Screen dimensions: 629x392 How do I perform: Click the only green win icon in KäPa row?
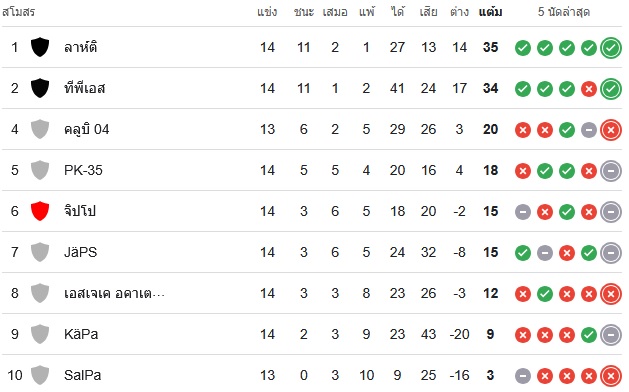click(588, 335)
